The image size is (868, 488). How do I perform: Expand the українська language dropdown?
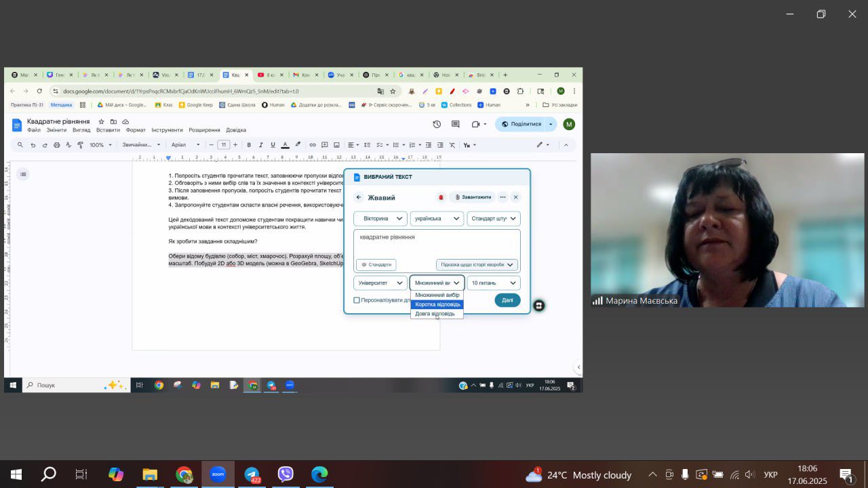pyautogui.click(x=437, y=218)
